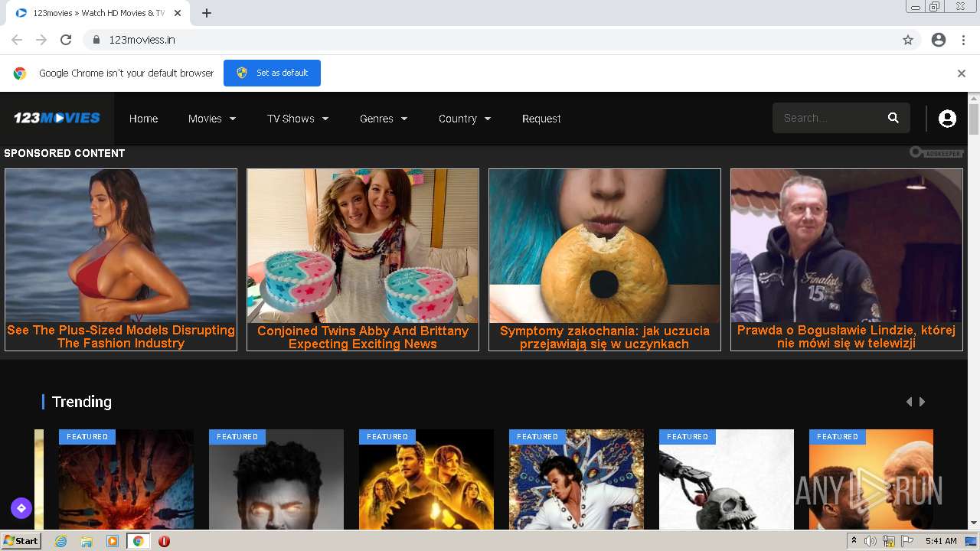Open File Explorer from taskbar
The image size is (980, 551).
pos(87,541)
